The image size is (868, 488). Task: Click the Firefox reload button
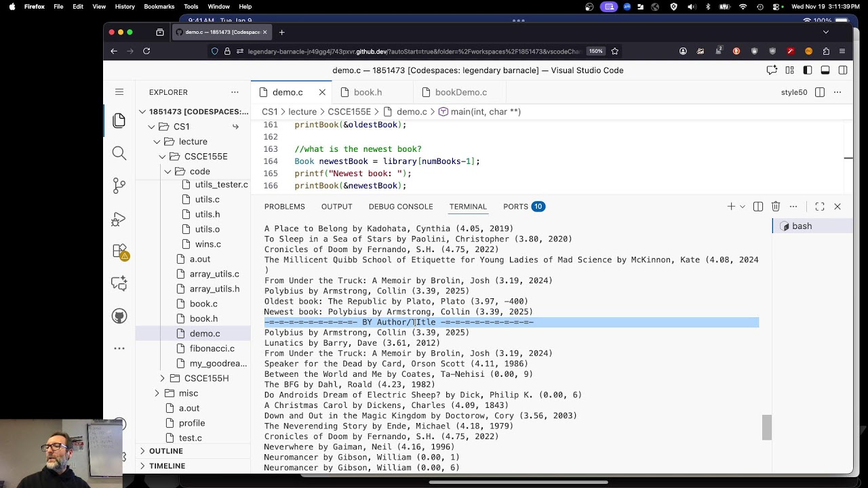pos(146,51)
